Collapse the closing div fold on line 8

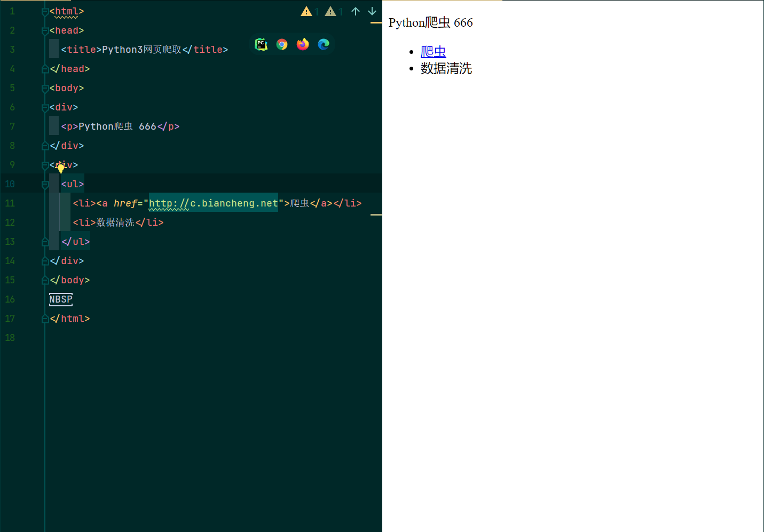[x=45, y=146]
